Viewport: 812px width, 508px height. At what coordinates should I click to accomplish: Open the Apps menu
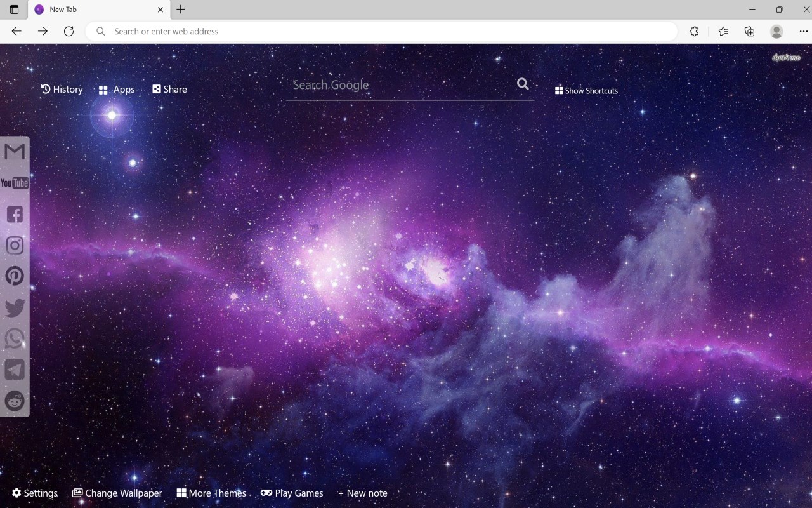coord(117,90)
